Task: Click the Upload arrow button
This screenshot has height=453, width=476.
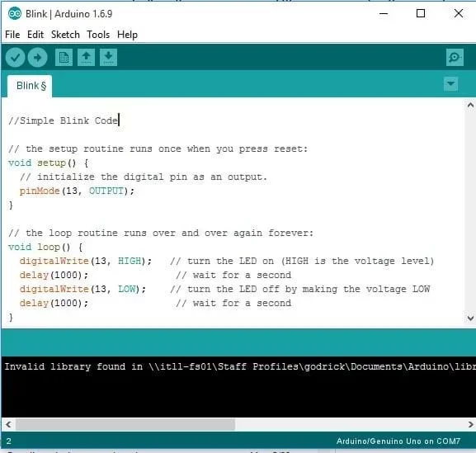Action: [37, 57]
